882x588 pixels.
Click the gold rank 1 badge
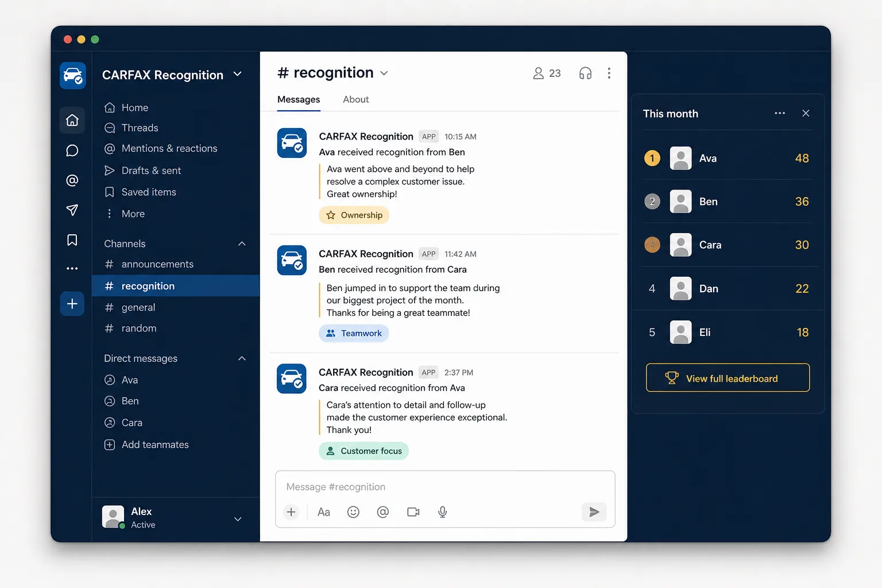tap(652, 158)
